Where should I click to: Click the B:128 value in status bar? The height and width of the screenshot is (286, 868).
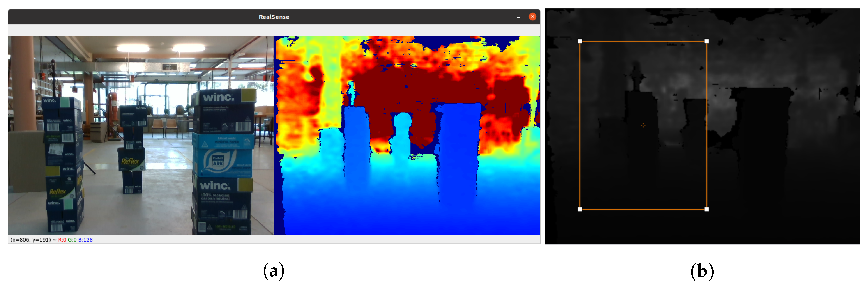coord(85,239)
